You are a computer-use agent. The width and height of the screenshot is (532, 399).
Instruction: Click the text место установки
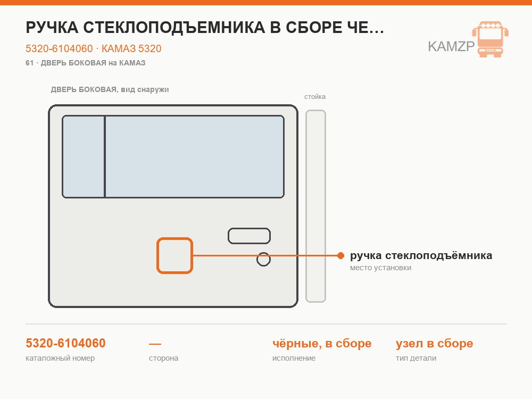[381, 268]
